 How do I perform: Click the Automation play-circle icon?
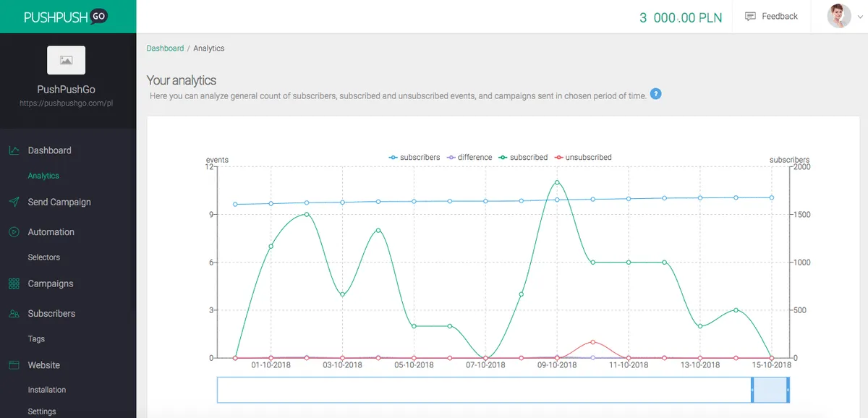pos(14,232)
